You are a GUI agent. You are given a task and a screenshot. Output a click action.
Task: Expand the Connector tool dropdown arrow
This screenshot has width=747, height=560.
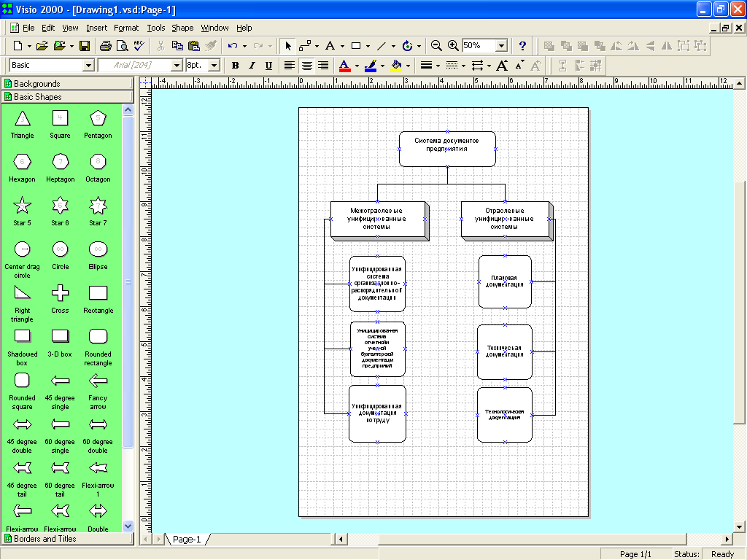(317, 46)
